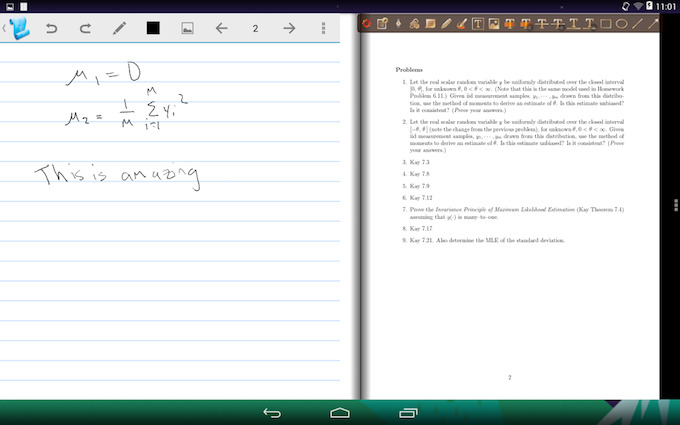Select the straight line annotation tool
This screenshot has height=425, width=680.
637,22
